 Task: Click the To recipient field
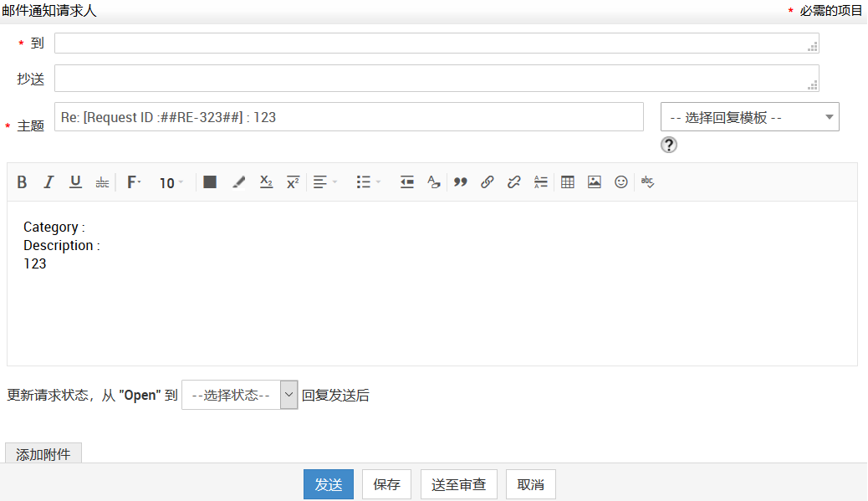[x=437, y=43]
